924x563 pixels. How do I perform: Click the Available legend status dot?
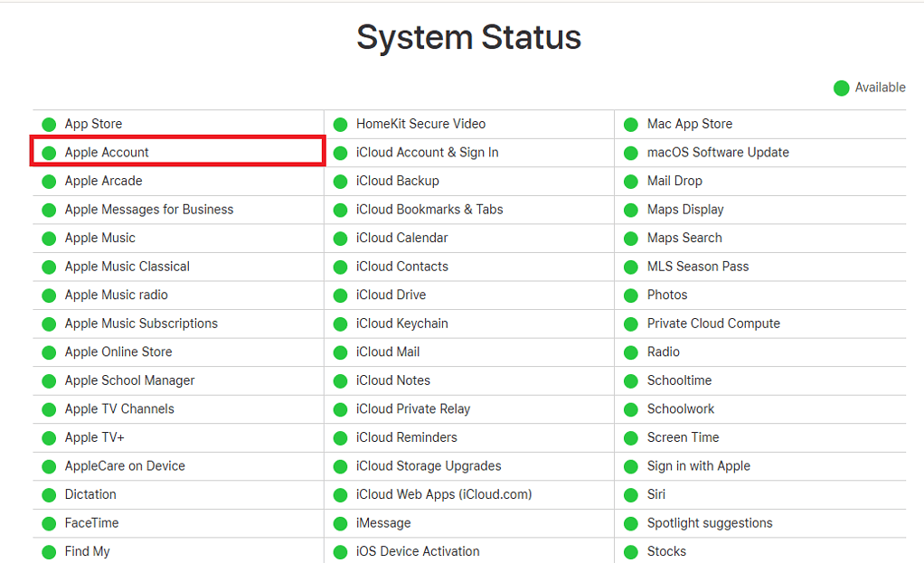point(839,88)
